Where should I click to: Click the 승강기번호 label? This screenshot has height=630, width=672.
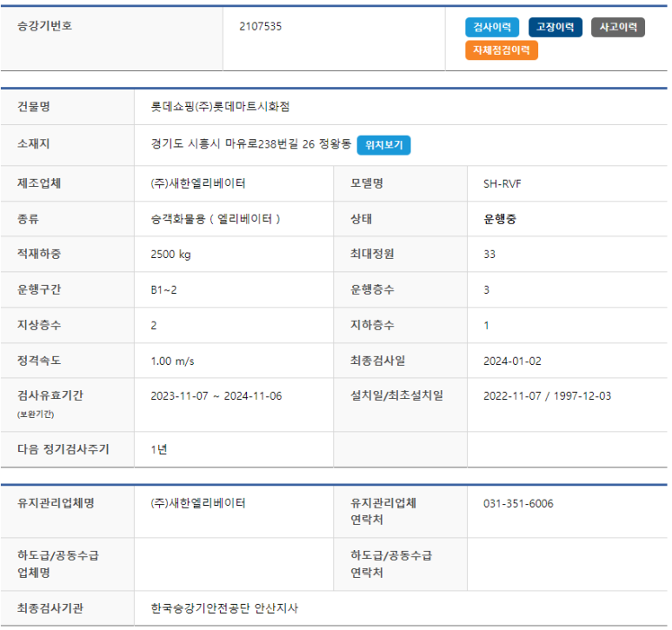44,26
